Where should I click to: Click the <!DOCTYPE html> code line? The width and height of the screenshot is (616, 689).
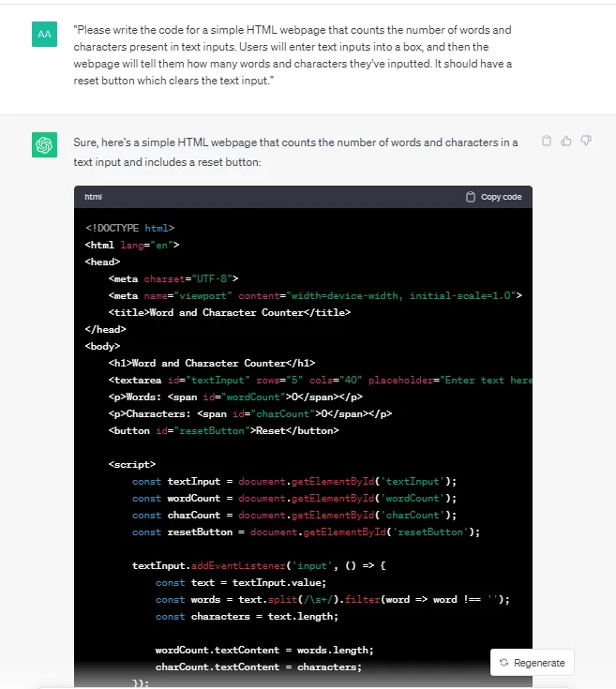[129, 228]
